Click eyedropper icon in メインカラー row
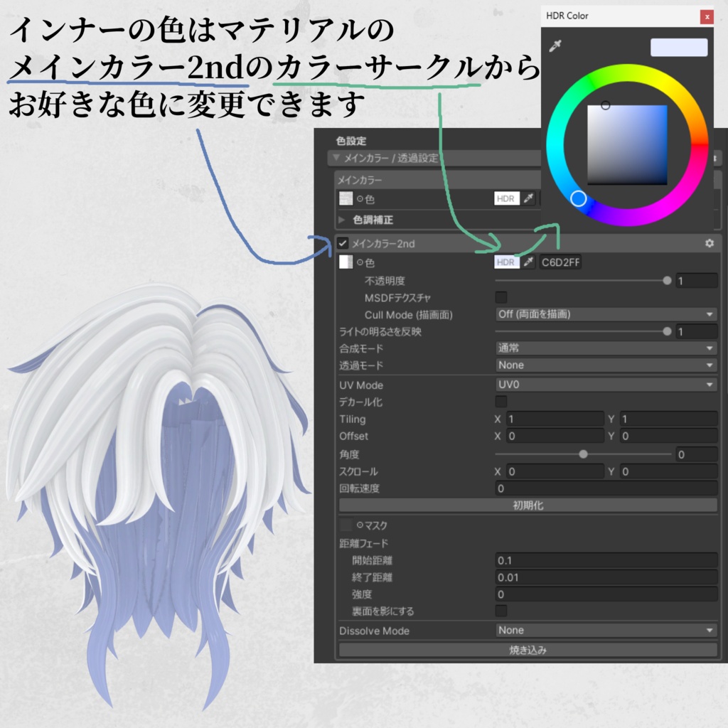The height and width of the screenshot is (728, 728). coord(528,199)
